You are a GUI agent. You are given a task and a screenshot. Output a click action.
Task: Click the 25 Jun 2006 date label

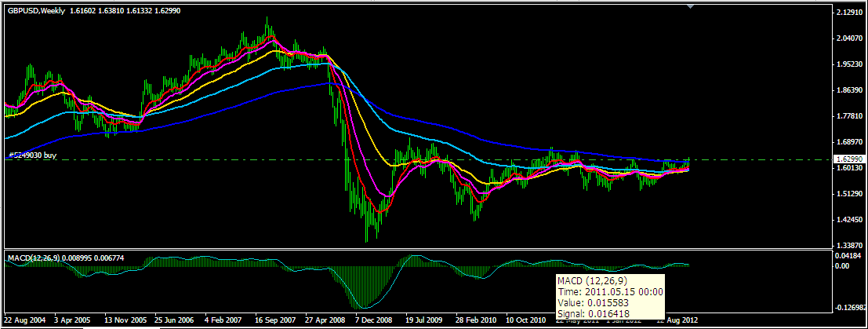pos(175,320)
